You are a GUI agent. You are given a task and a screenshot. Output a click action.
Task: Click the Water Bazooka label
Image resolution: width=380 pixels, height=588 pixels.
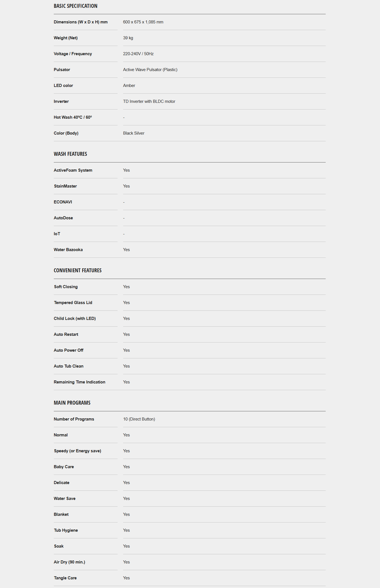[x=68, y=250]
